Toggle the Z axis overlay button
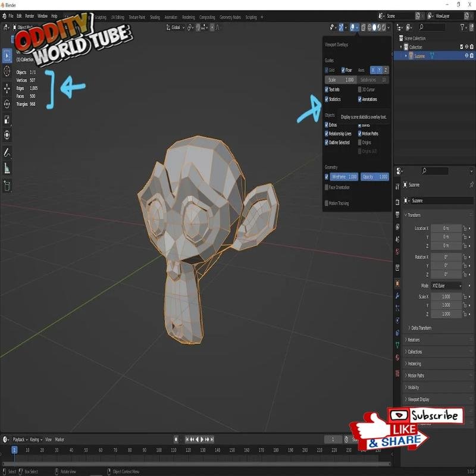This screenshot has width=476, height=476. click(x=386, y=70)
